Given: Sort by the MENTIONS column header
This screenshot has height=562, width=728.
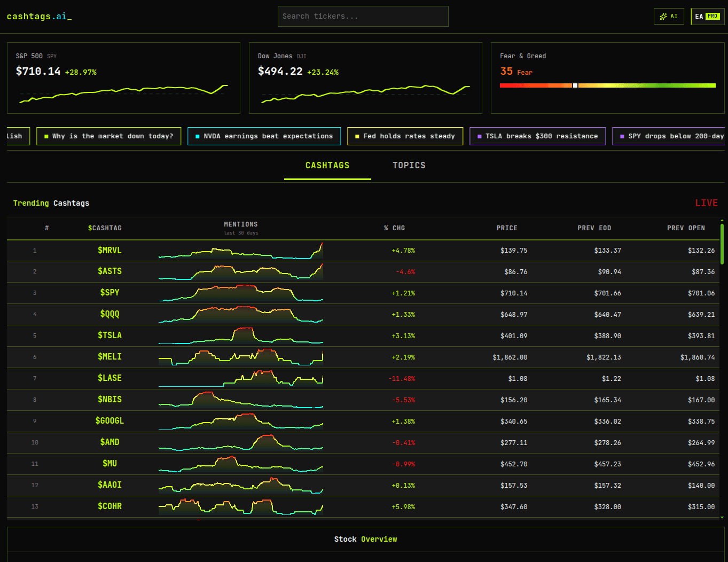Looking at the screenshot, I should pos(241,228).
